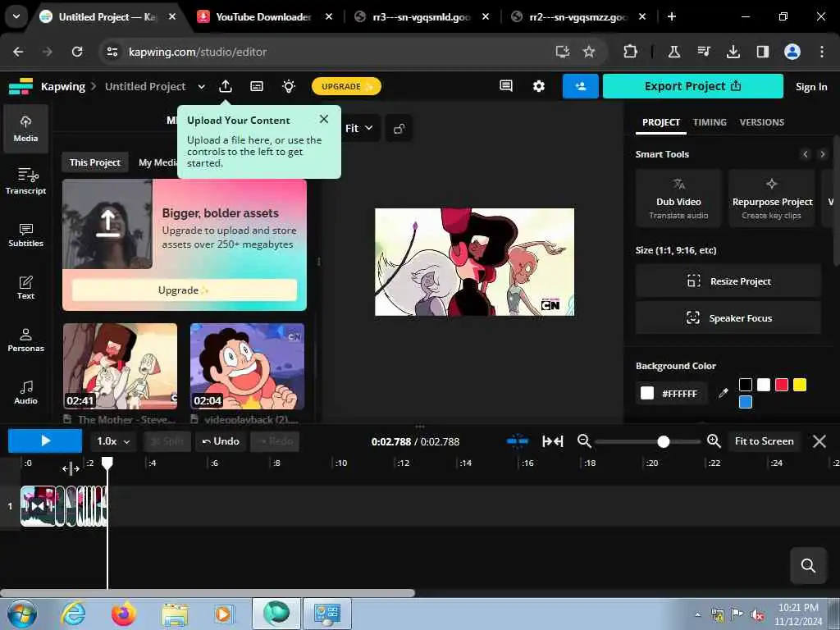
Task: Toggle timeline snapping icon
Action: 517,441
